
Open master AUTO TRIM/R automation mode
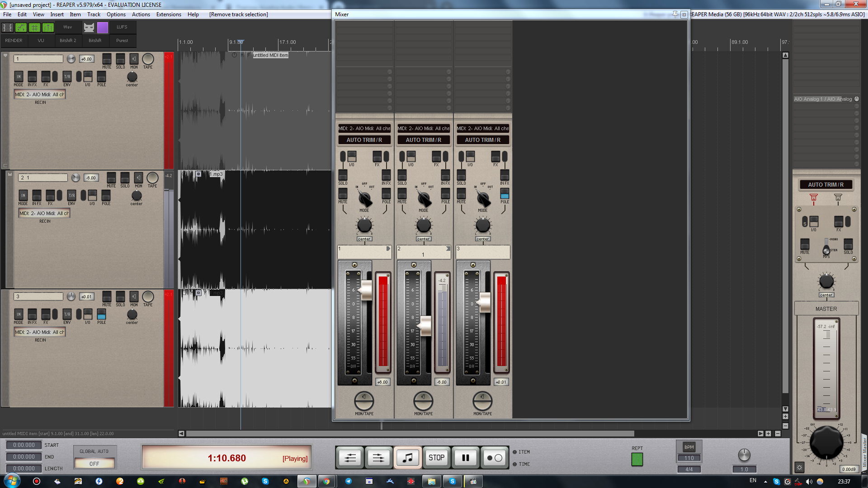pos(826,185)
